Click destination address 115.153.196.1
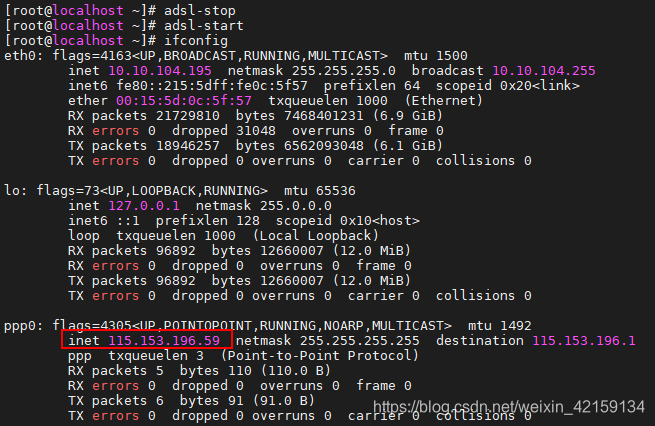This screenshot has width=655, height=426. (584, 340)
